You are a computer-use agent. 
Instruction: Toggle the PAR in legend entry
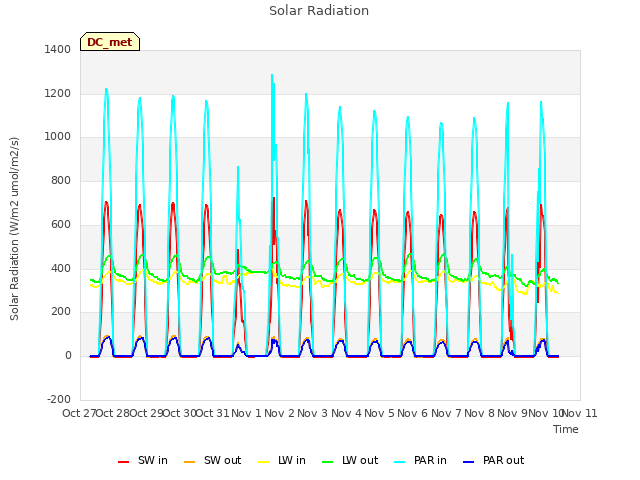pos(420,460)
